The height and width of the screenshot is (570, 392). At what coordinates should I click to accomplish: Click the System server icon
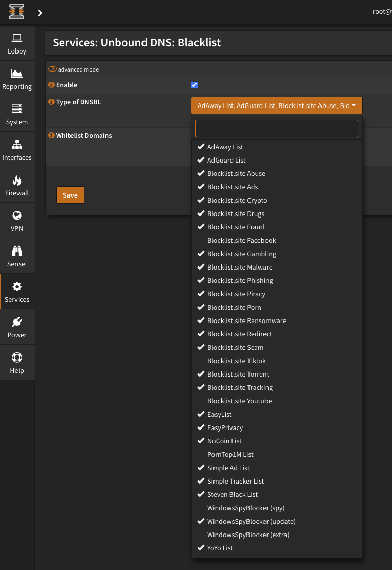click(17, 109)
